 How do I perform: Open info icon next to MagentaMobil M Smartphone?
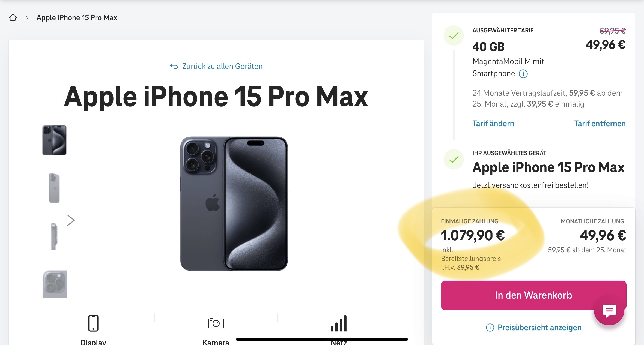[x=523, y=74]
